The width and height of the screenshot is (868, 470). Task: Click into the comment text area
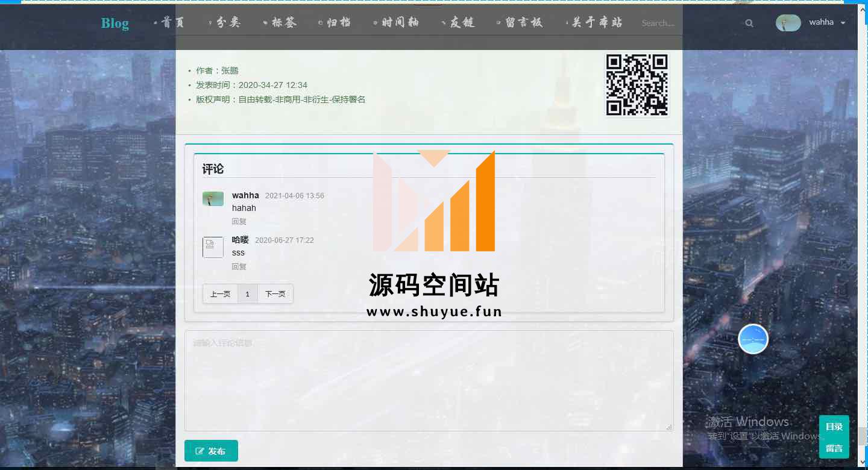(x=429, y=380)
